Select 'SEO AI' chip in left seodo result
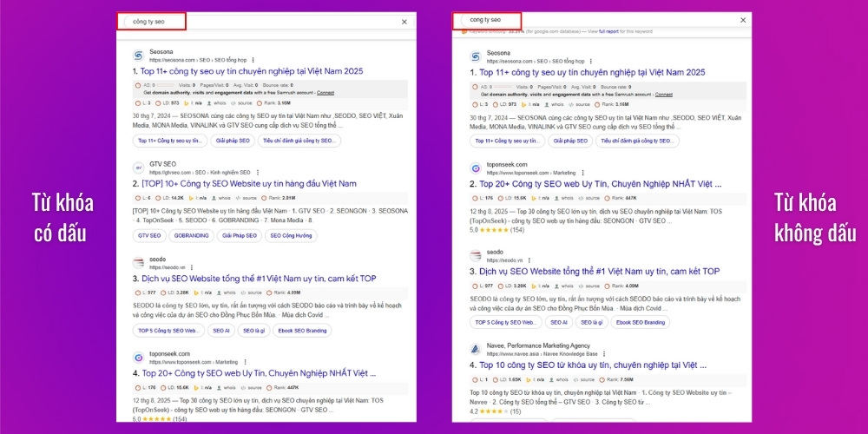The image size is (868, 434). (x=221, y=330)
